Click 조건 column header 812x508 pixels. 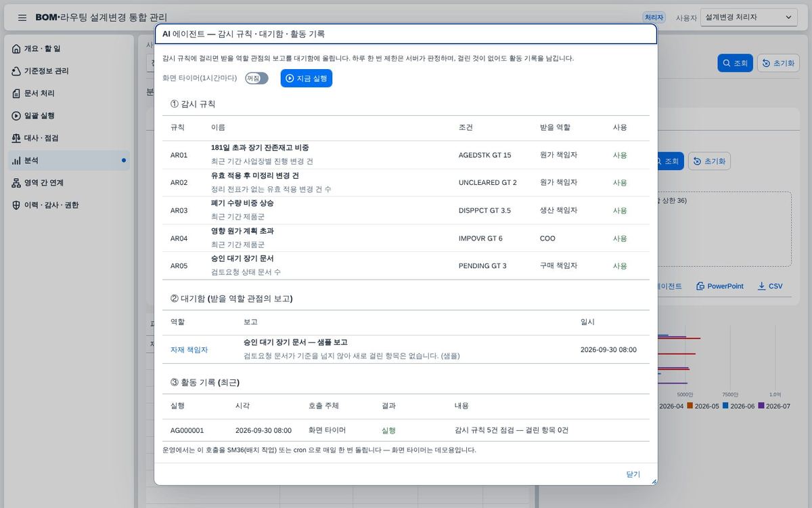(x=466, y=127)
